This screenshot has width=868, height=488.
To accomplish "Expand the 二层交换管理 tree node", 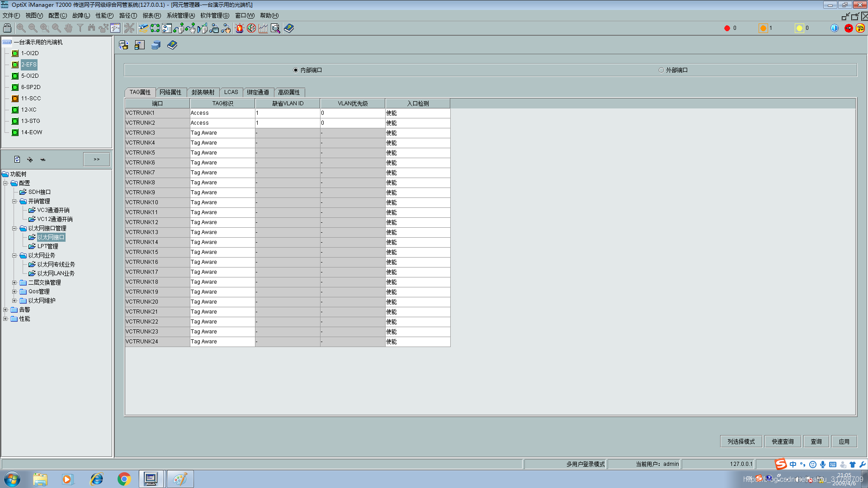I will tap(14, 282).
